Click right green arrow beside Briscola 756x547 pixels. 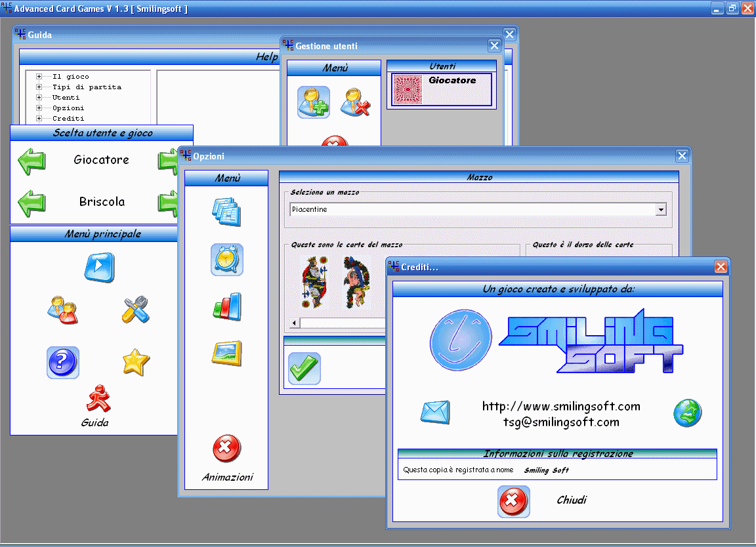tap(168, 203)
